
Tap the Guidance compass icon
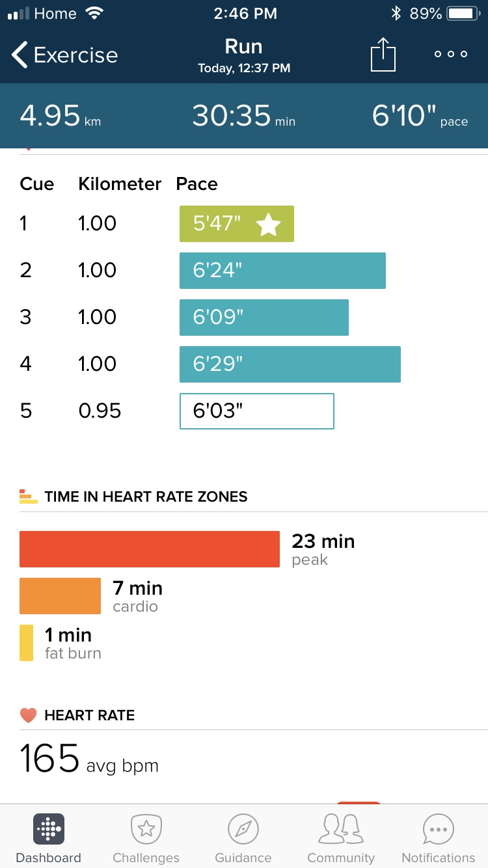243,828
